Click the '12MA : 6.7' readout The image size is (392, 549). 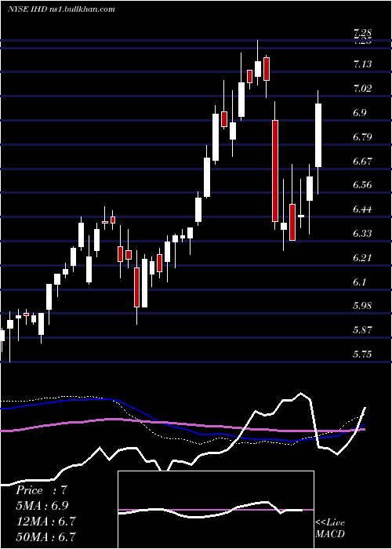[45, 521]
